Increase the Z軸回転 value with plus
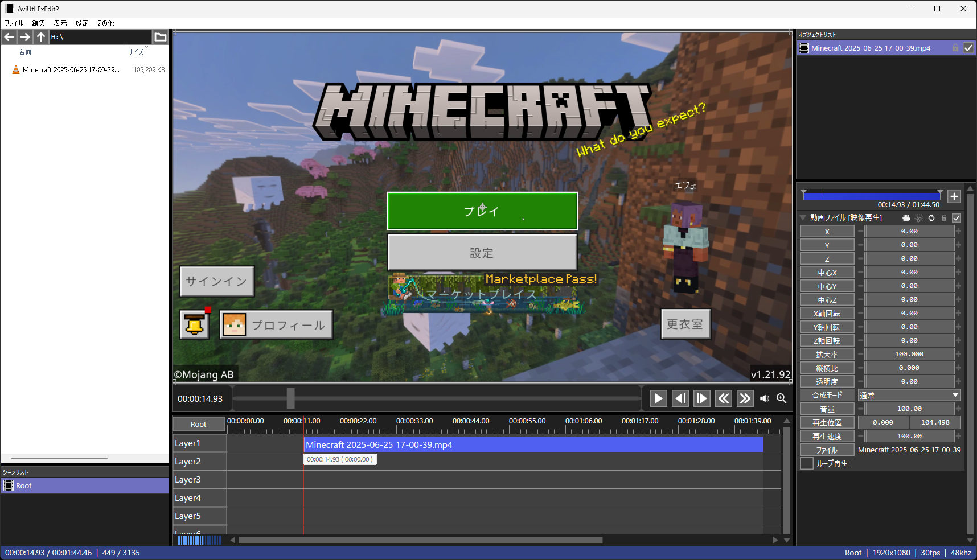 coord(958,340)
